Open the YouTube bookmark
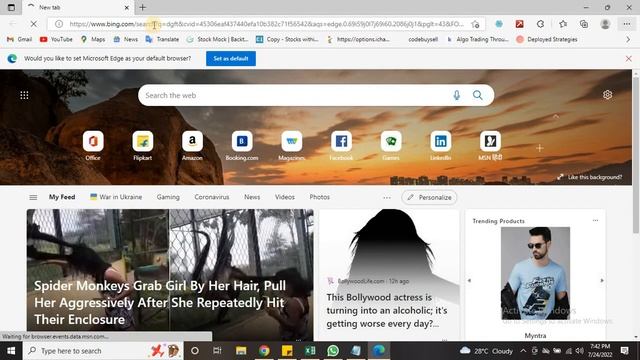Viewport: 640px width, 360px height. 56,39
